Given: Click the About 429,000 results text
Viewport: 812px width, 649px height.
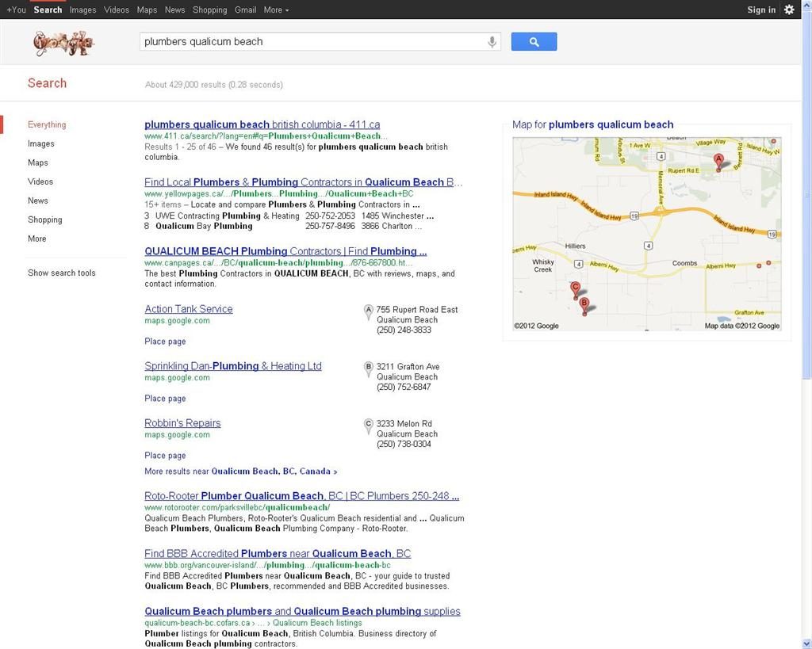Looking at the screenshot, I should [x=214, y=85].
